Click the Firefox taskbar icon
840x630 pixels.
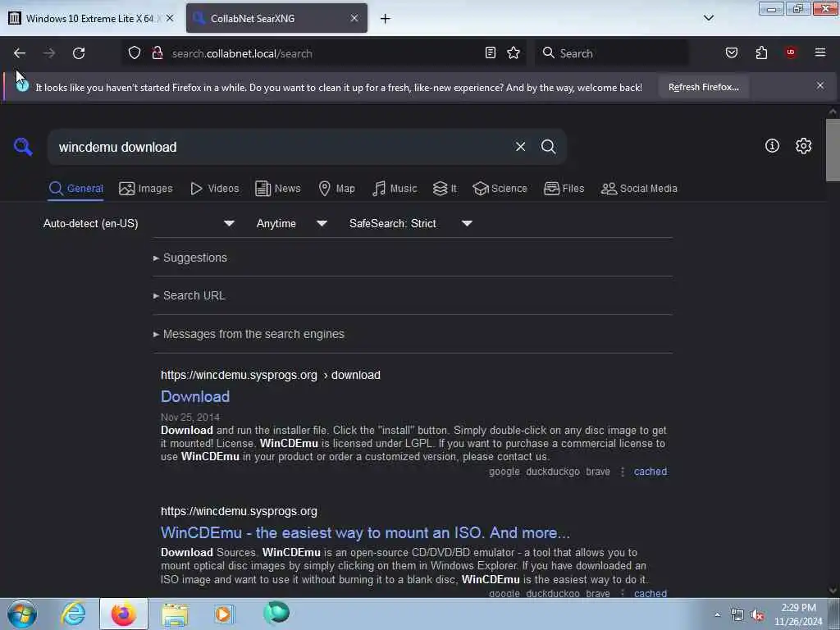coord(124,614)
